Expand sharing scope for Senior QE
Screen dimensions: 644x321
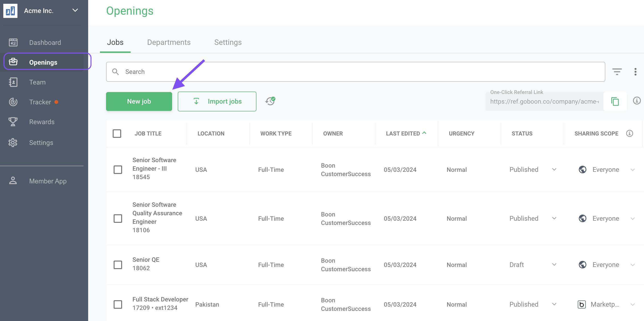tap(632, 265)
